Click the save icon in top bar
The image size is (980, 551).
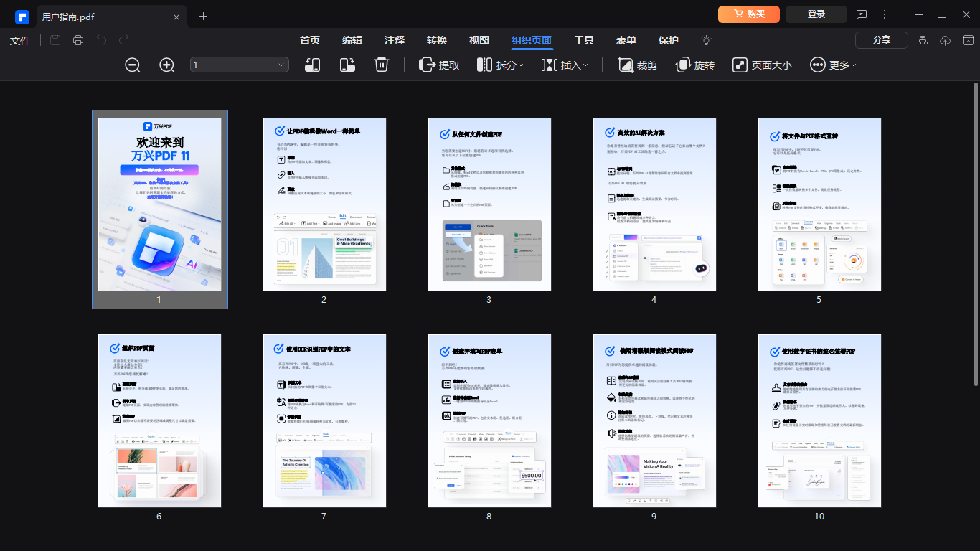55,41
